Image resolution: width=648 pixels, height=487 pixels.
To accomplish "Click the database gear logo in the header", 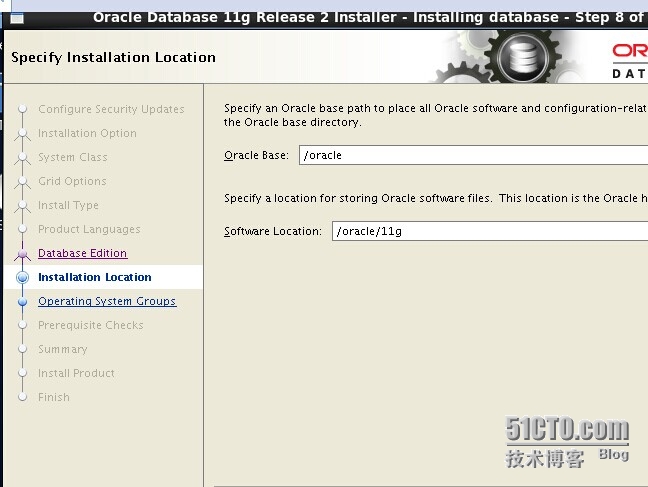I will [523, 57].
